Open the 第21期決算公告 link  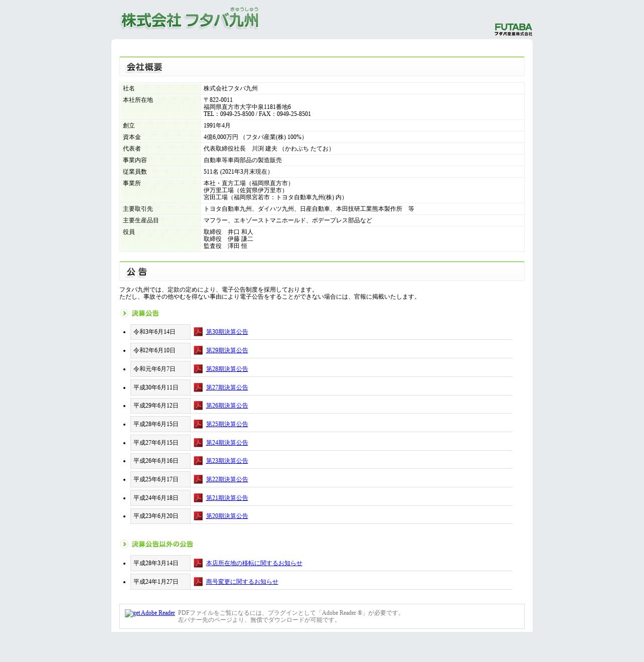(227, 498)
